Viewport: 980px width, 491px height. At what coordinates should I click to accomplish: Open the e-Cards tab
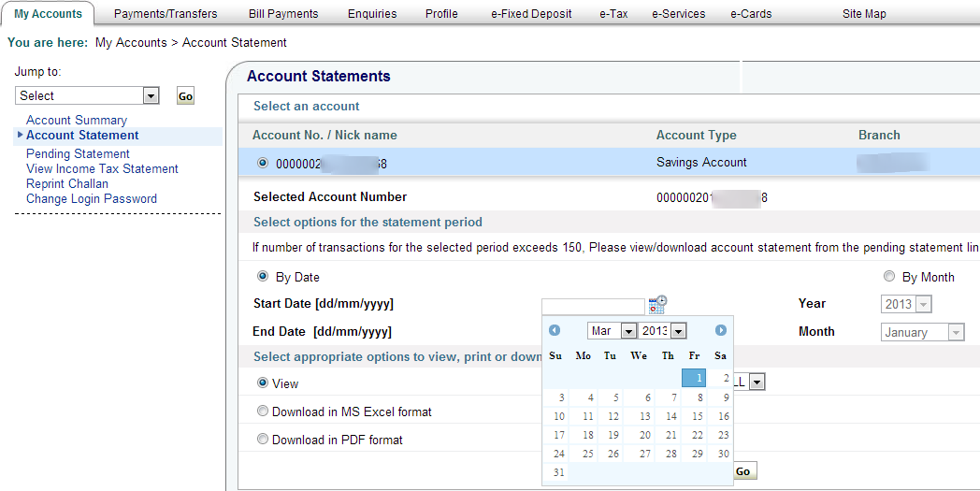click(x=751, y=14)
